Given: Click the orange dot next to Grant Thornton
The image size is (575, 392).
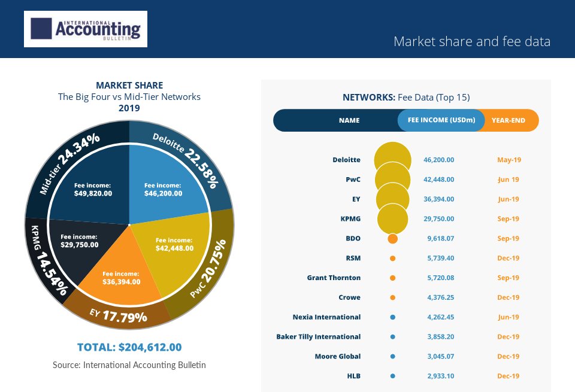Looking at the screenshot, I should click(393, 278).
